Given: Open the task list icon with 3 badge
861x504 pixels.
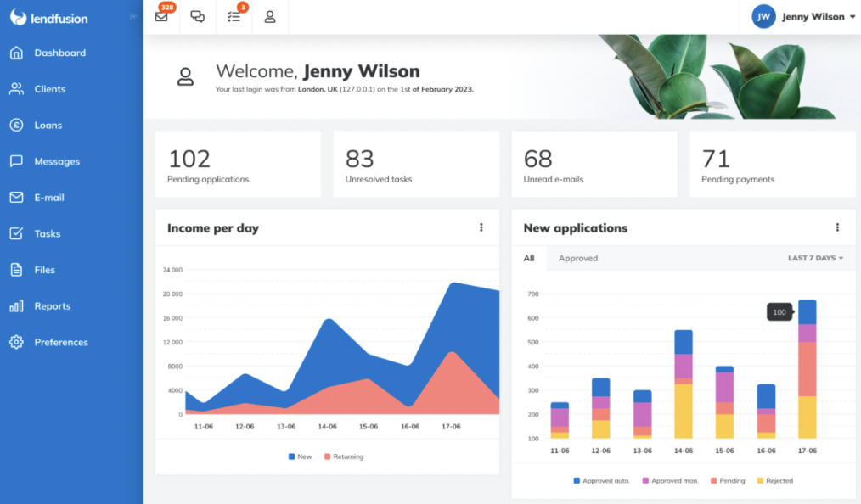Looking at the screenshot, I should 234,17.
